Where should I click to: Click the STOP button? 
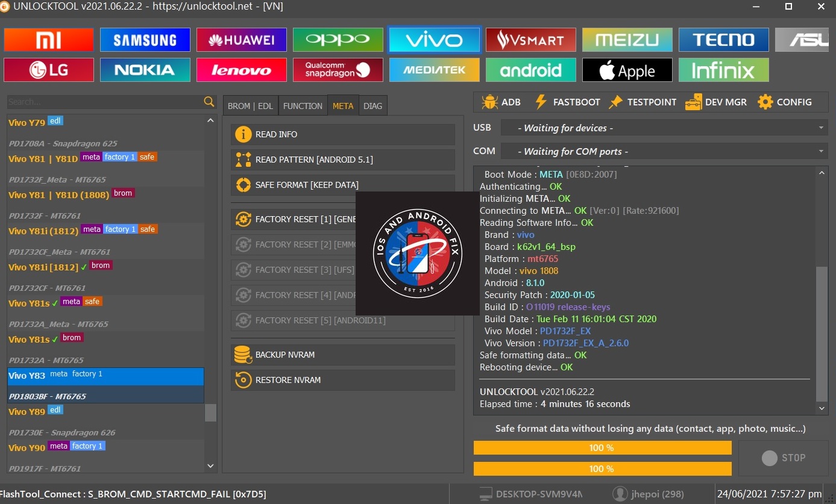pos(784,458)
